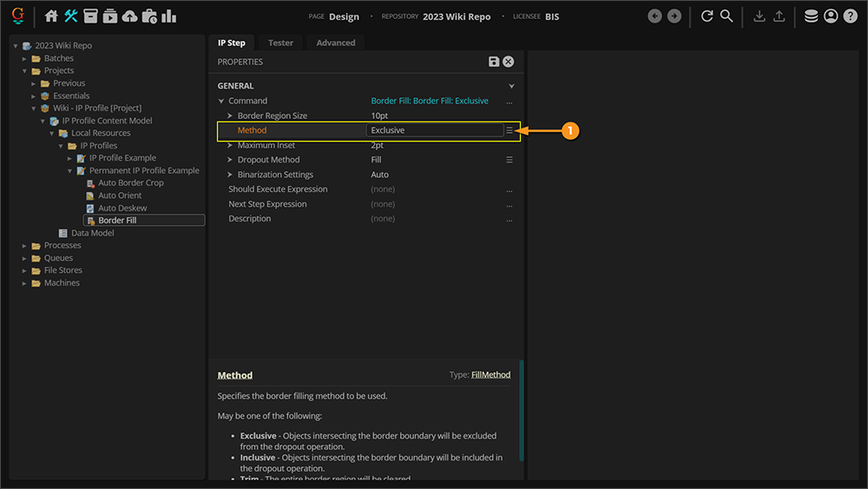Click the cloud upload icon
The image size is (868, 489).
(129, 16)
